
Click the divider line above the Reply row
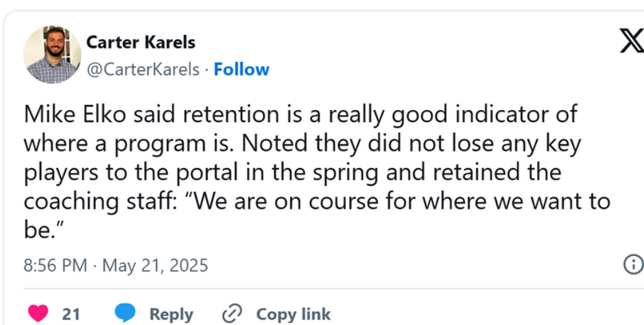[x=322, y=288]
